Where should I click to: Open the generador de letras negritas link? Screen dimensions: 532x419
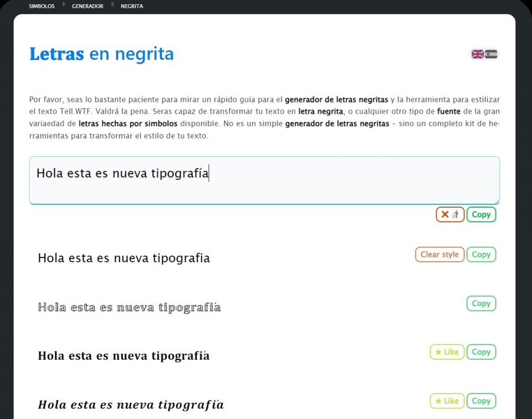tap(335, 99)
